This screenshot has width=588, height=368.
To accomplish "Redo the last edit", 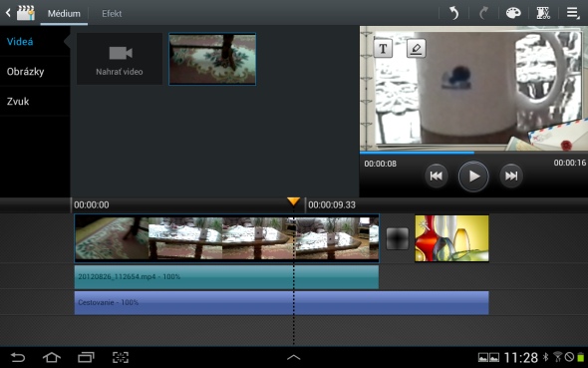I will [483, 13].
